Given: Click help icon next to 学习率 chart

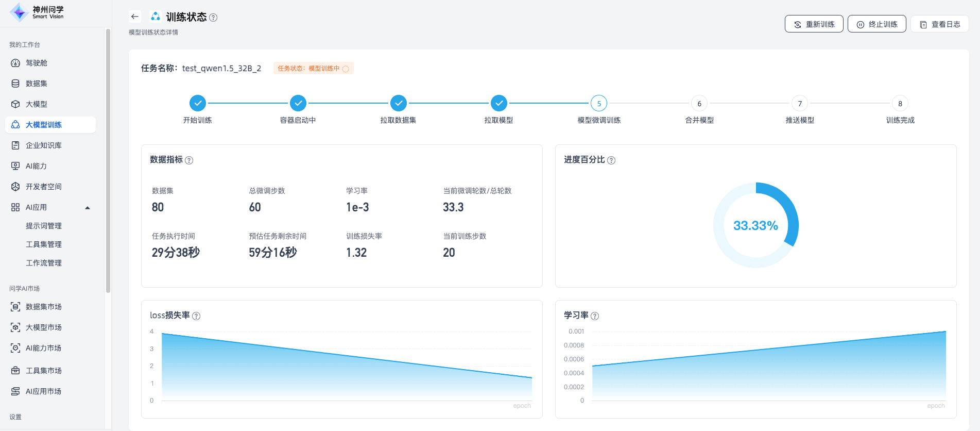Looking at the screenshot, I should (595, 316).
